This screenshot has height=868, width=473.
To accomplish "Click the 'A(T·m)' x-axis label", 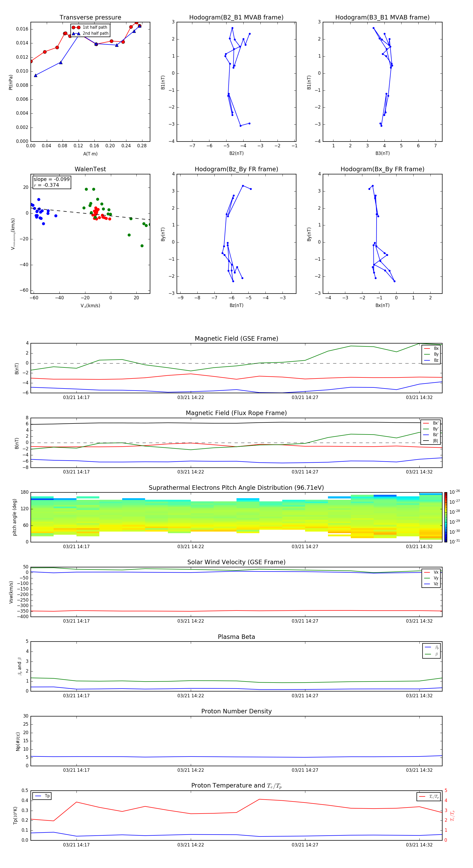I will tap(90, 154).
